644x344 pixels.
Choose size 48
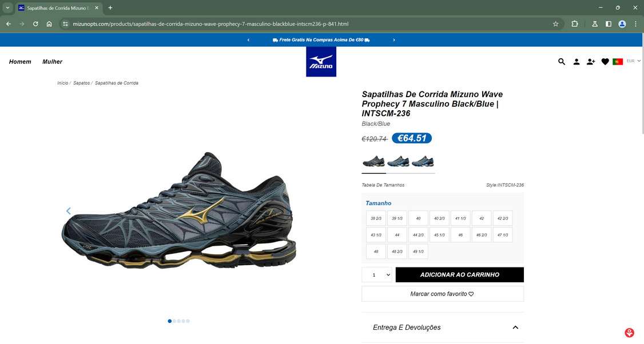(x=376, y=251)
